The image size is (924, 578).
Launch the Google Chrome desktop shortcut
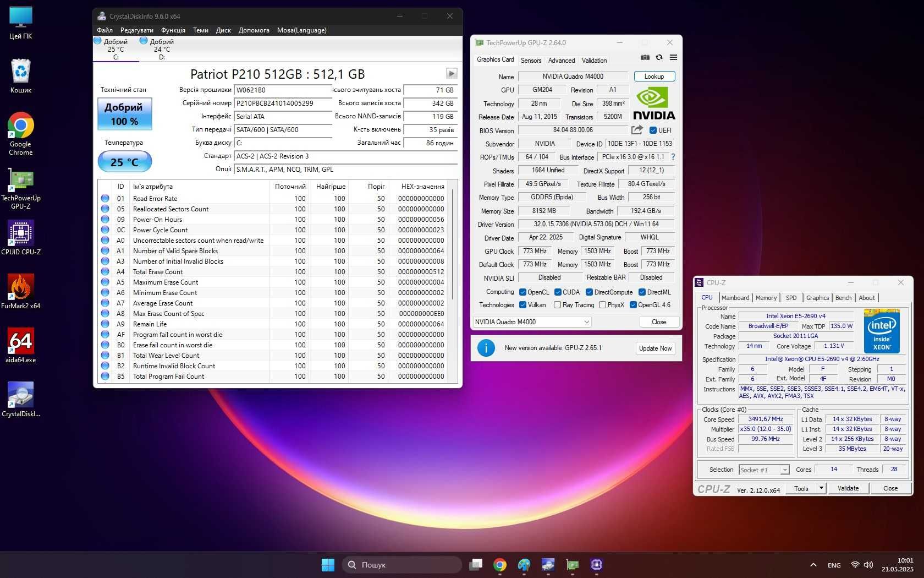coord(21,134)
